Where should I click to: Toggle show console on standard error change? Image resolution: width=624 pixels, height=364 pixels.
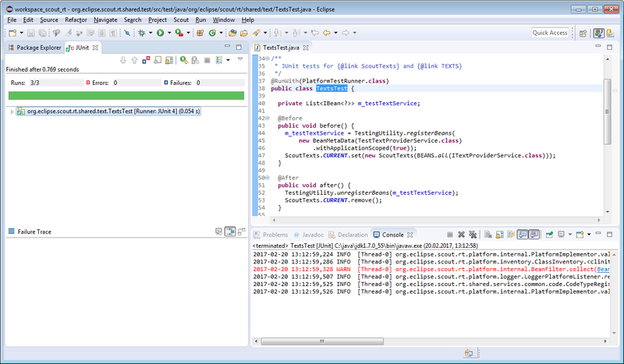(x=534, y=235)
